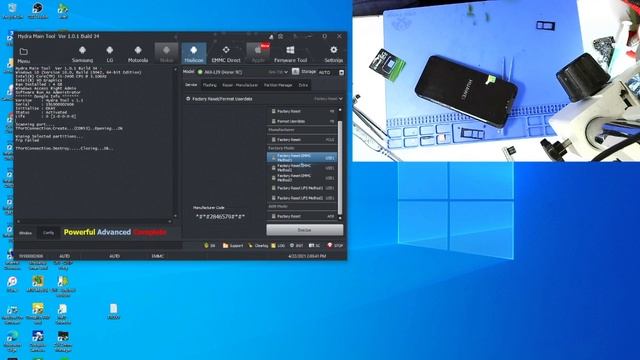Select Factory Reset EMMC Method3
640x360 pixels.
point(302,178)
